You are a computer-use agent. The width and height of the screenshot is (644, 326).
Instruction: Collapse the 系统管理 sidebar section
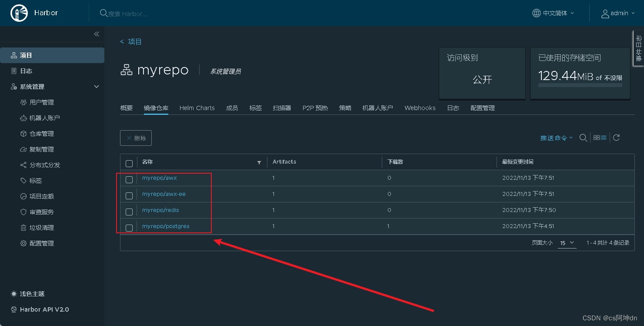point(97,87)
